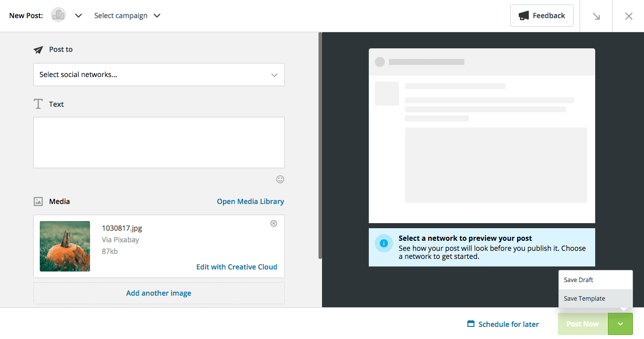The image size is (644, 339).
Task: Click the calendar icon beside Schedule for later
Action: pyautogui.click(x=470, y=324)
